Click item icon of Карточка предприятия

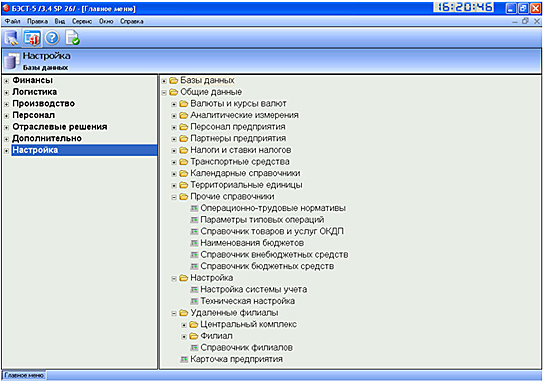click(x=184, y=359)
